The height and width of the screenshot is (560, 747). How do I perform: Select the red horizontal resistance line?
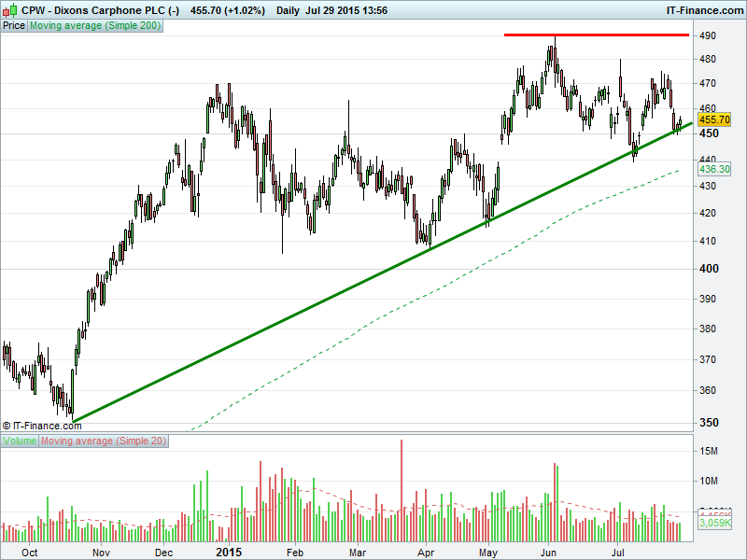tap(596, 35)
